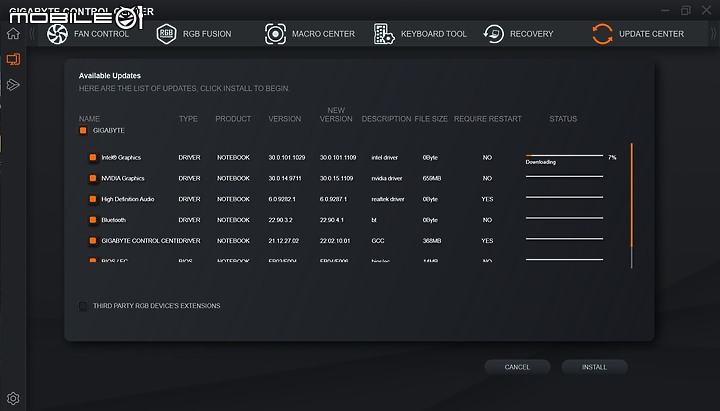The height and width of the screenshot is (411, 720).
Task: Switch to the FAN CONTROL tab label
Action: coord(101,34)
